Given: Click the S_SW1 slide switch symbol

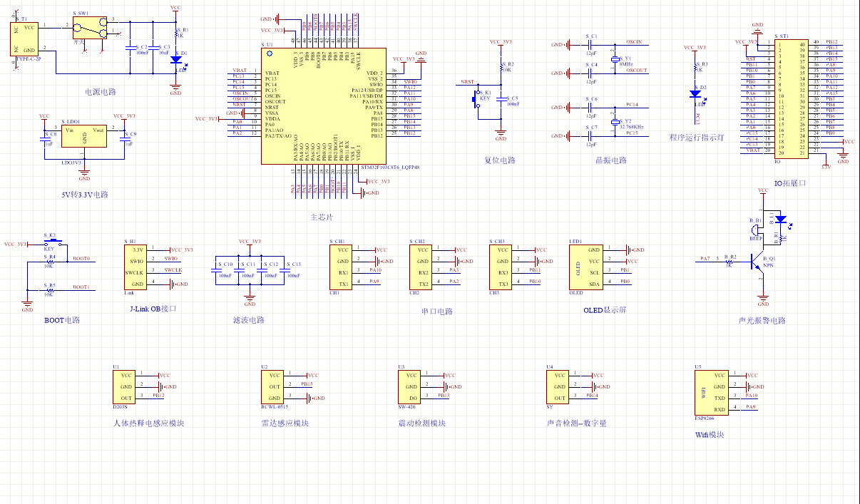Looking at the screenshot, I should coord(91,29).
